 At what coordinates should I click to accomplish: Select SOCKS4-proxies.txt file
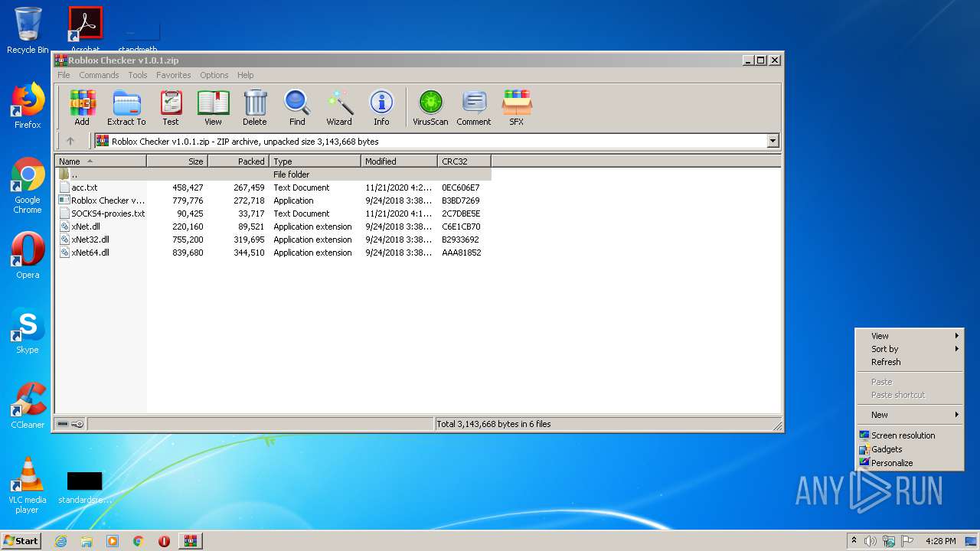click(x=273, y=214)
